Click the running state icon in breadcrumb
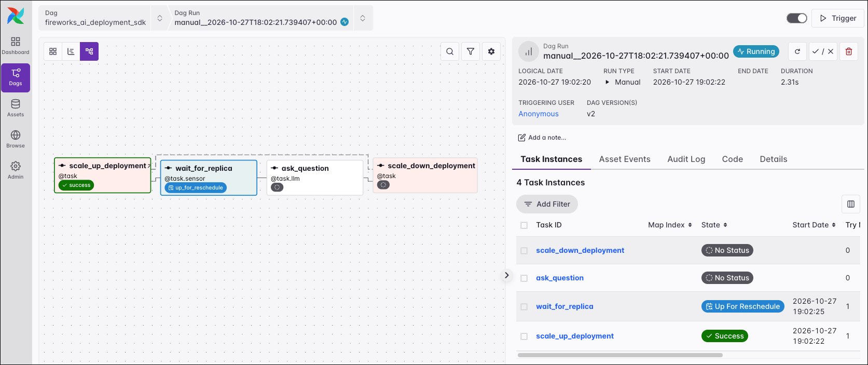 click(345, 22)
